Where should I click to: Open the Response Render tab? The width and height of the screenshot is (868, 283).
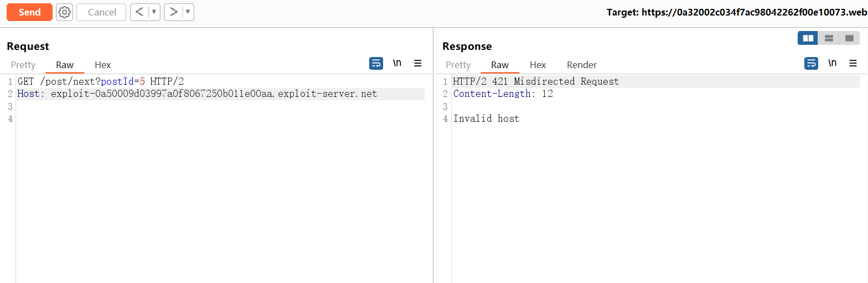click(582, 65)
